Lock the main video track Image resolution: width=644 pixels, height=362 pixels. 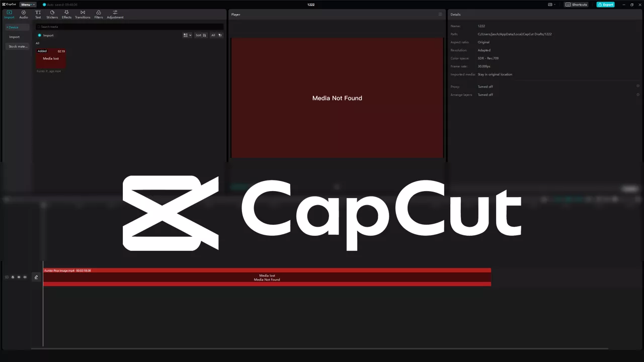[13, 277]
